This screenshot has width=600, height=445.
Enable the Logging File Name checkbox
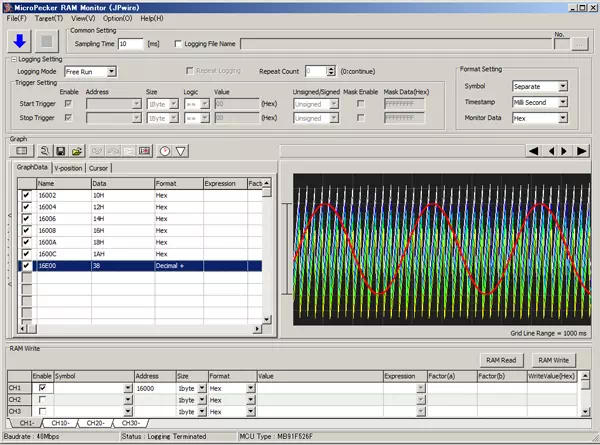coord(179,44)
